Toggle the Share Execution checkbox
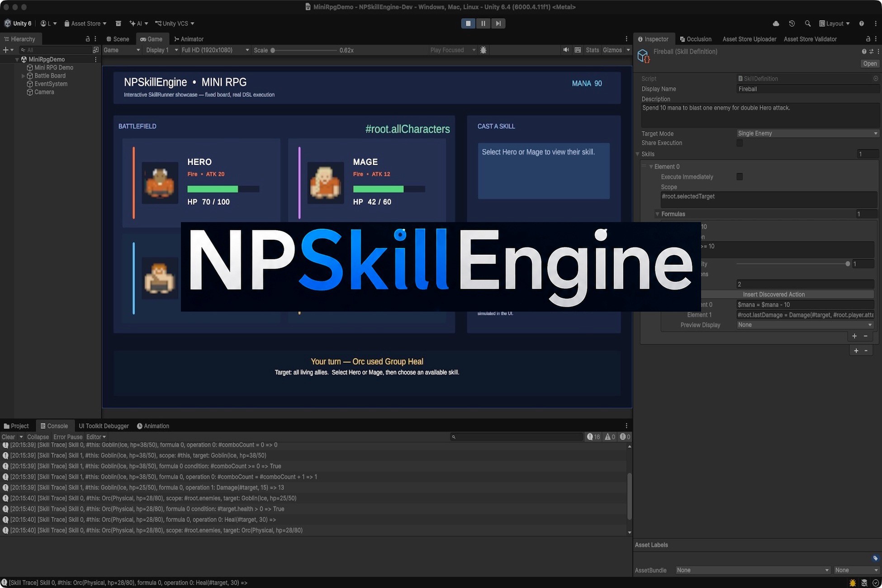882x588 pixels. click(x=740, y=143)
